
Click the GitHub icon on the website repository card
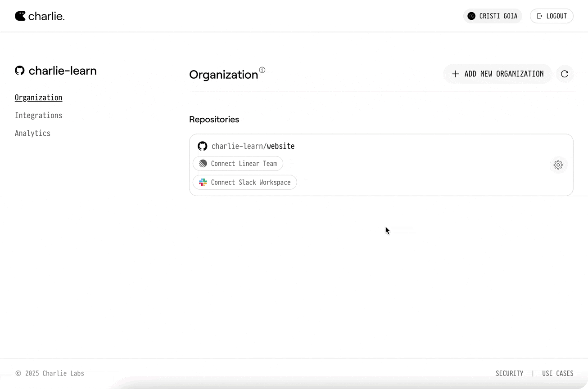coord(203,146)
